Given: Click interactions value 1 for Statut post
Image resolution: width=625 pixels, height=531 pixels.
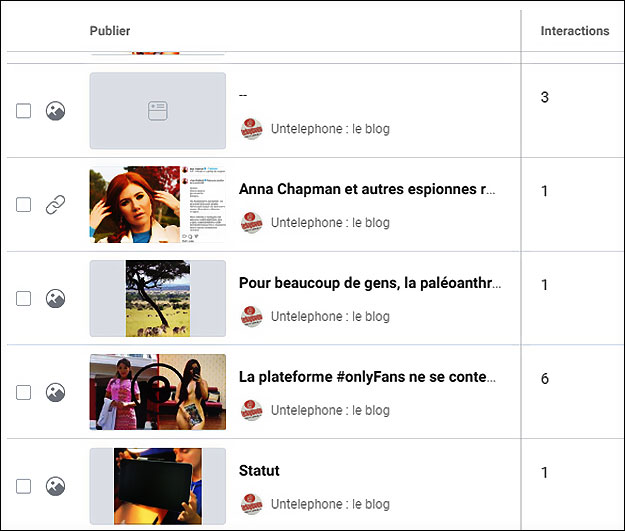Looking at the screenshot, I should (544, 472).
